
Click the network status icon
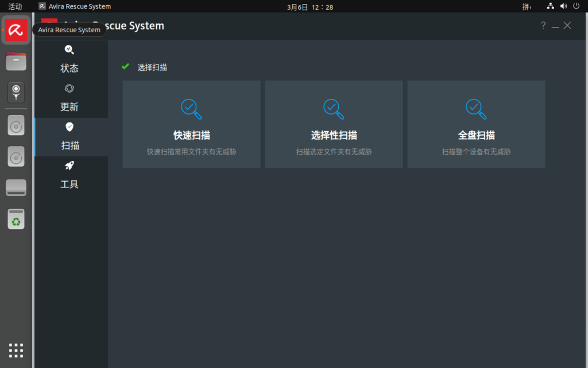550,6
